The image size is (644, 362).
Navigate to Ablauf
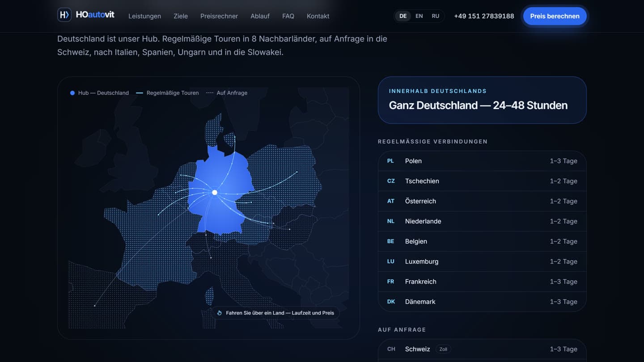tap(260, 16)
